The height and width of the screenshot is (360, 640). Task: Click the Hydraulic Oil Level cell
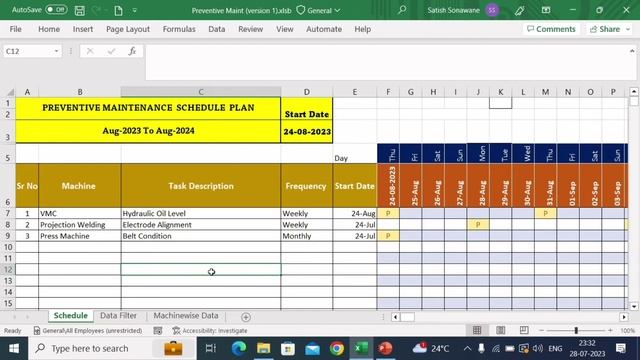tap(201, 213)
